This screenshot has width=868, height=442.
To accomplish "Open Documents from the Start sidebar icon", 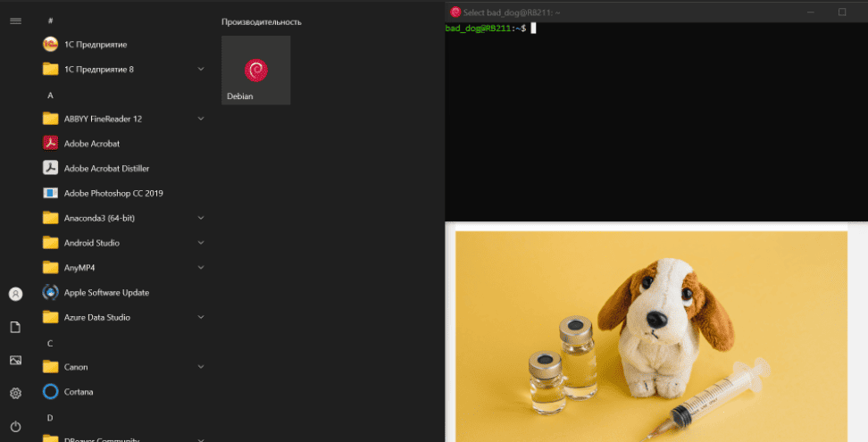I will pos(15,327).
